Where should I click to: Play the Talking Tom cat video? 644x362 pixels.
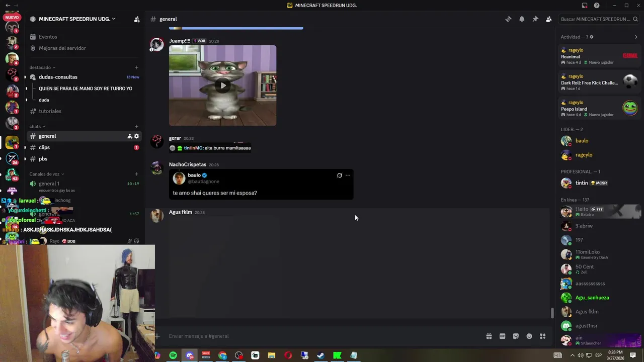point(222,85)
